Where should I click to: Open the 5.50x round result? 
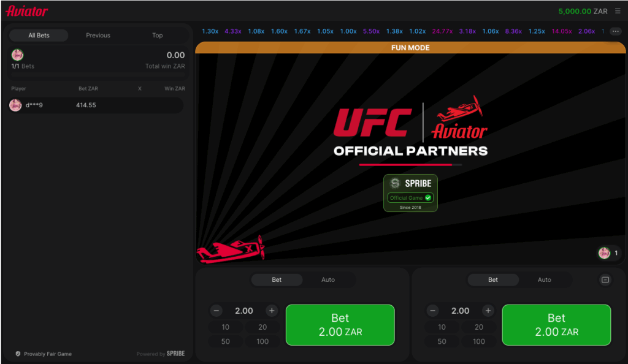tap(371, 31)
